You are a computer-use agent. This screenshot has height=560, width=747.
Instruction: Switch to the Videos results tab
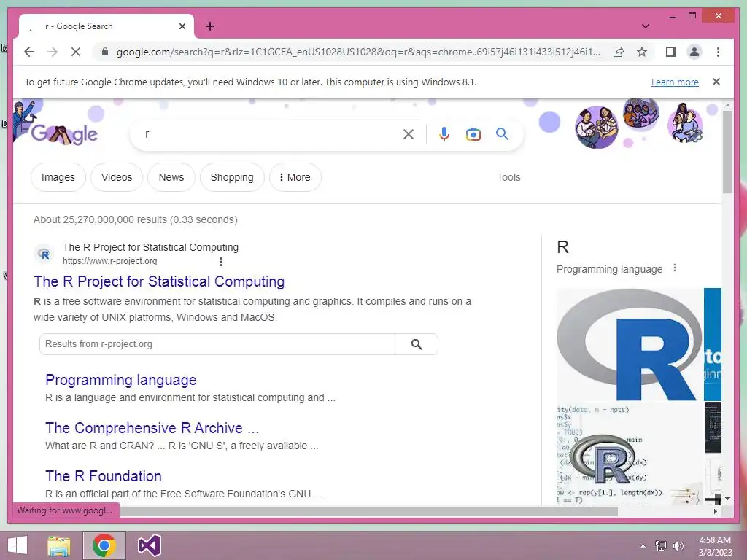[x=117, y=177]
